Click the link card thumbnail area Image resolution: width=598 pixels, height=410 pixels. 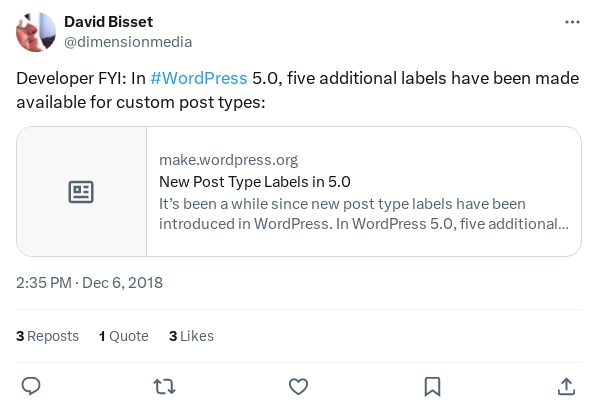(81, 191)
